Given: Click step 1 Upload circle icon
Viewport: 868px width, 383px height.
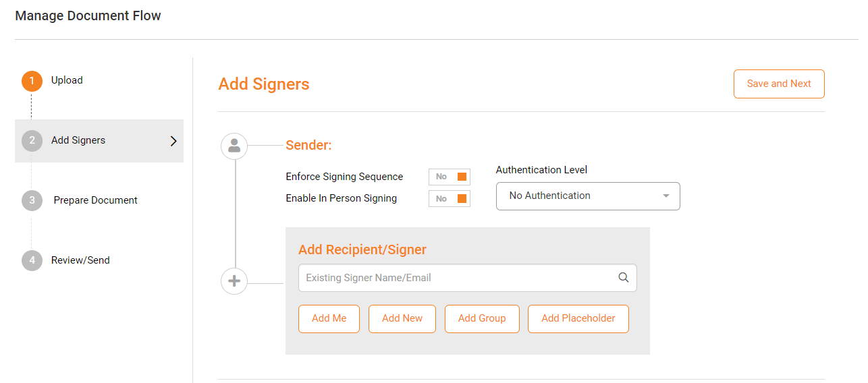Looking at the screenshot, I should tap(32, 81).
